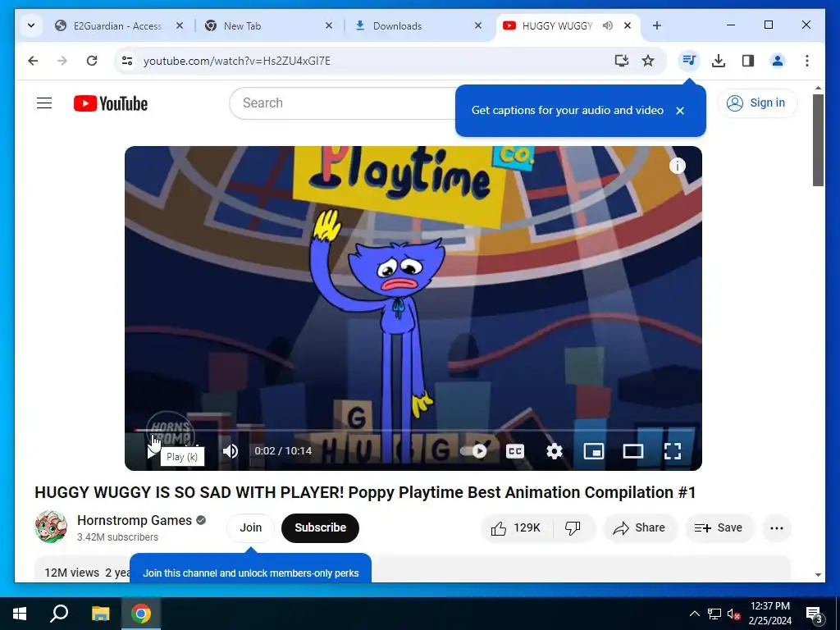The image size is (840, 630).
Task: Click the Join channel button
Action: (x=250, y=527)
